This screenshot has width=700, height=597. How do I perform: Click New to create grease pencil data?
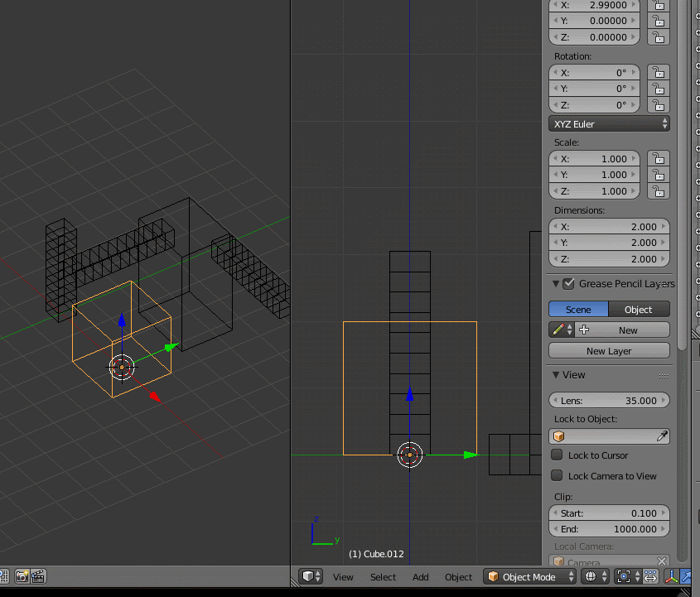click(628, 330)
